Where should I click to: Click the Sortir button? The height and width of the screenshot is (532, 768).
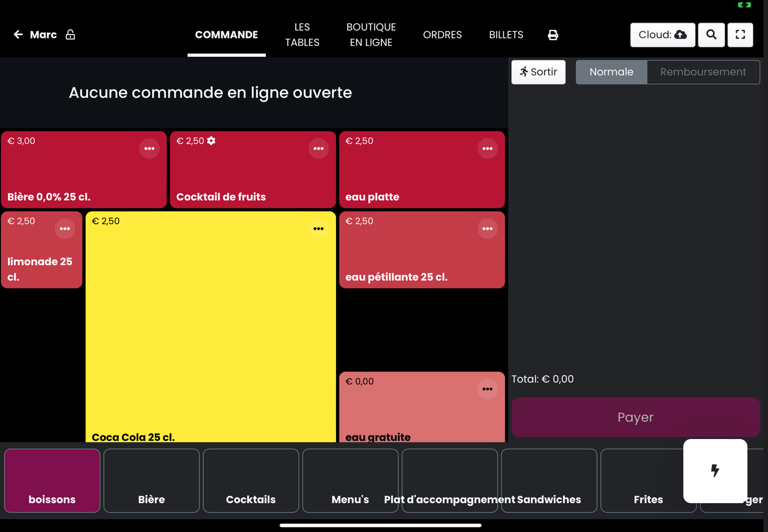point(538,72)
